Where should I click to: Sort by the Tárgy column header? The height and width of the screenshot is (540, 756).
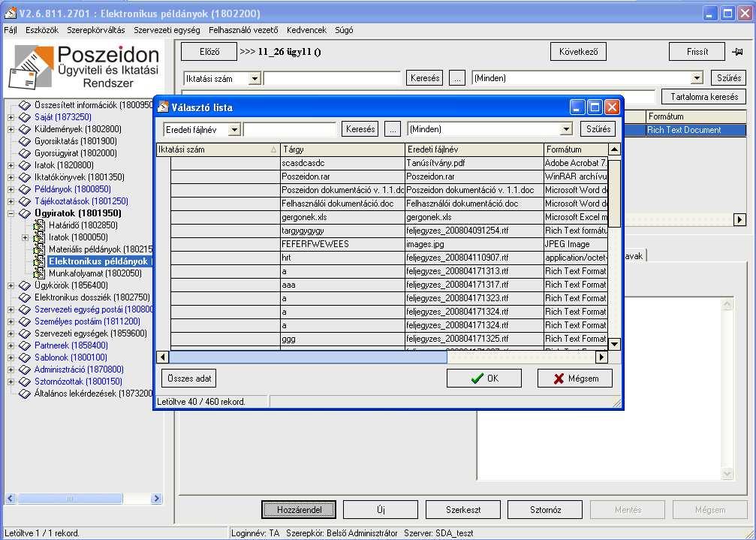coord(342,149)
